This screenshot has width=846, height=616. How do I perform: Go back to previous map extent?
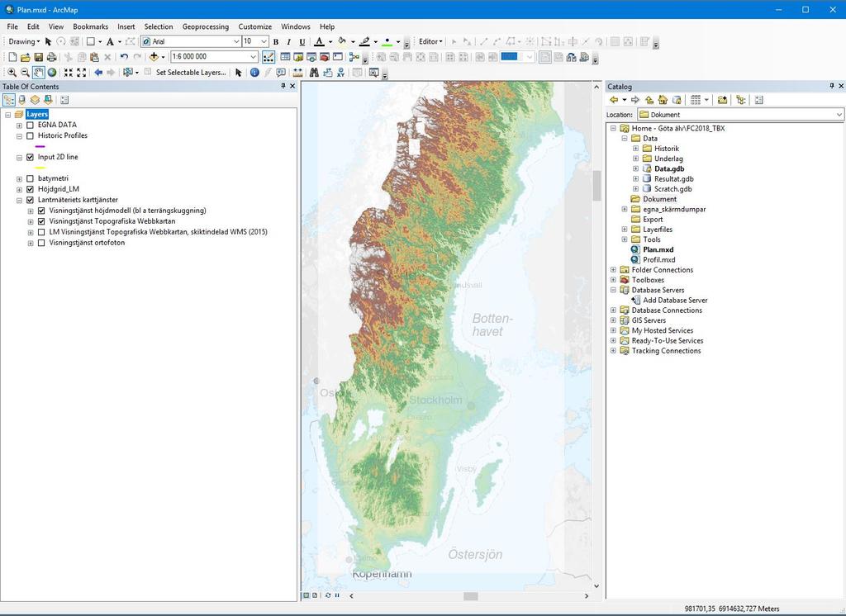click(98, 73)
